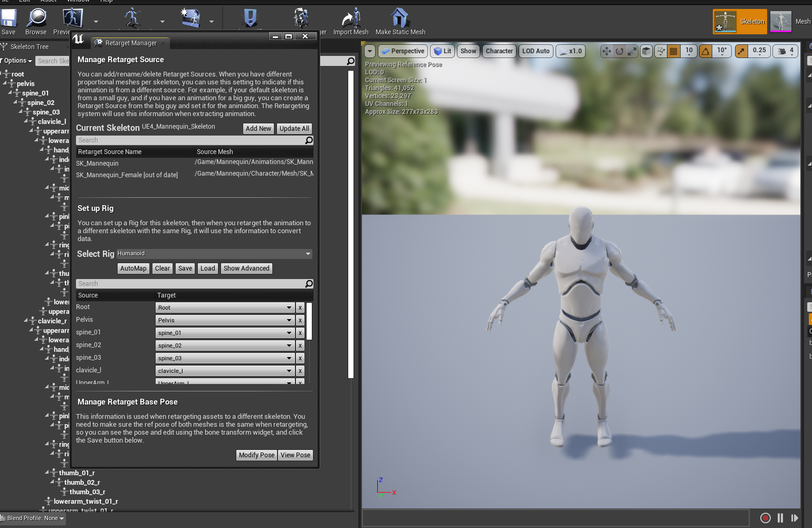Open the grid snap size 10 dropdown
The width and height of the screenshot is (812, 528).
[x=689, y=51]
